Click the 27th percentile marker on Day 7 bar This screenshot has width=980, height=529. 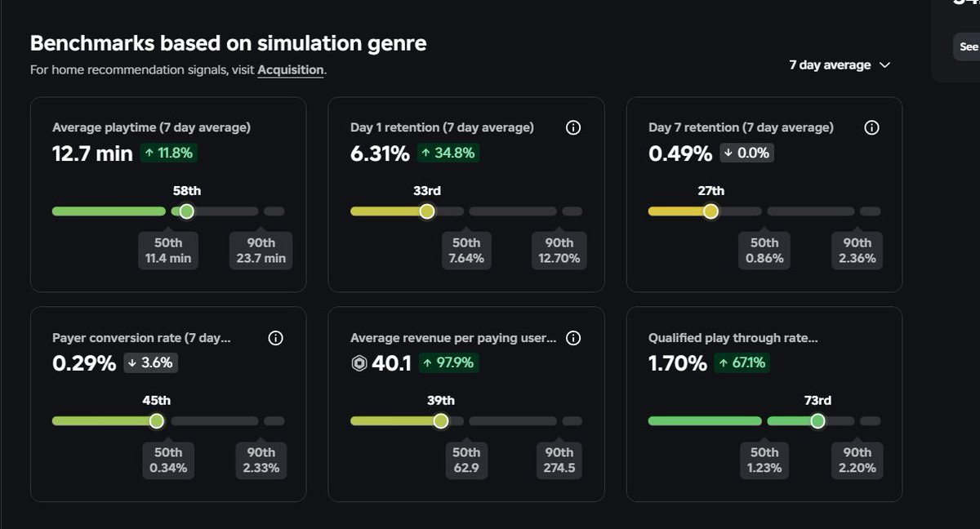coord(710,211)
